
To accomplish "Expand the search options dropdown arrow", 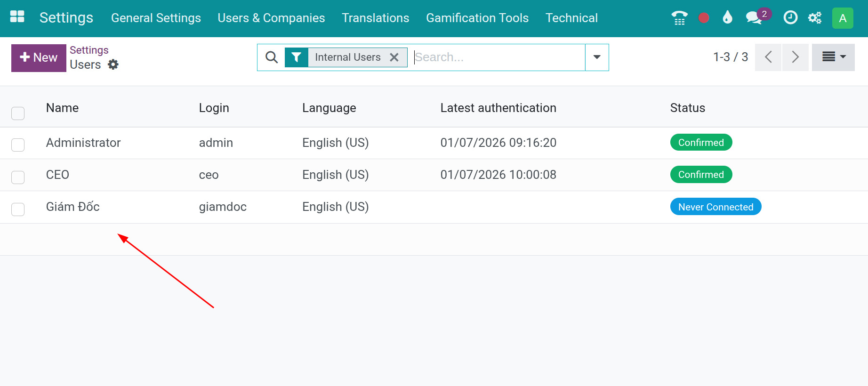I will 597,57.
